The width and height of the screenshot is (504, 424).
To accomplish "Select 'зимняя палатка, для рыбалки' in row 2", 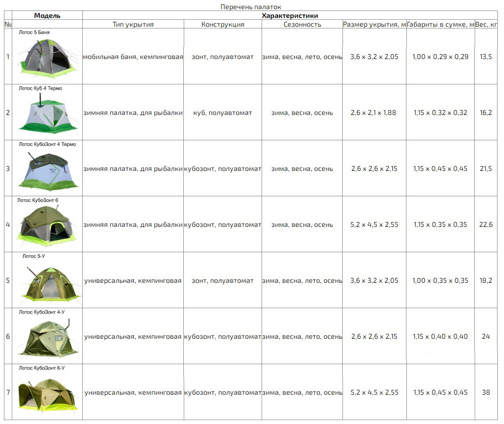I will point(133,112).
